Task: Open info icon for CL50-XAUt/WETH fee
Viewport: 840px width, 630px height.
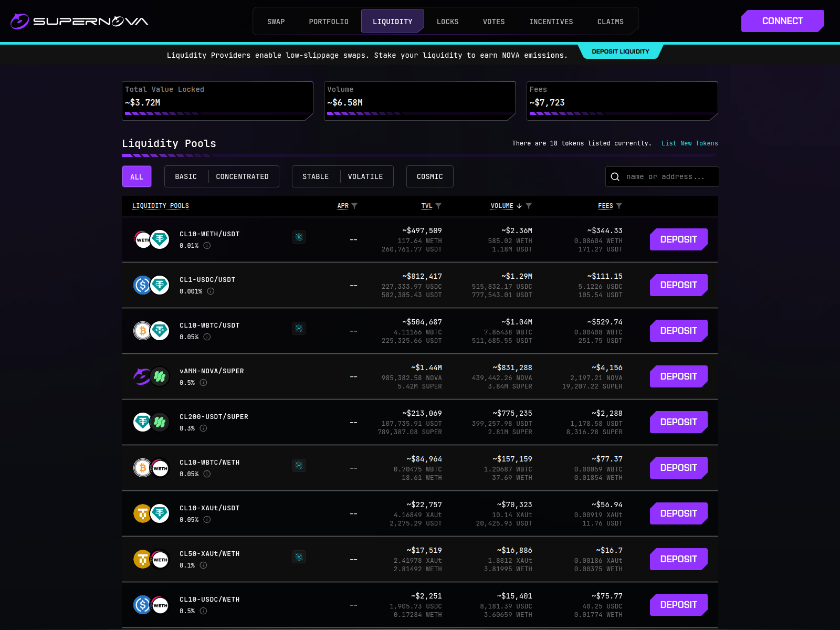Action: (203, 565)
